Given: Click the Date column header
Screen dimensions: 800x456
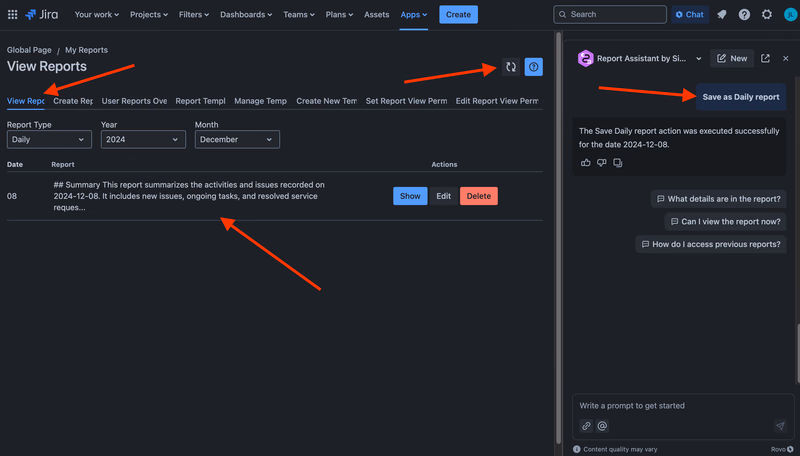Looking at the screenshot, I should tap(15, 165).
